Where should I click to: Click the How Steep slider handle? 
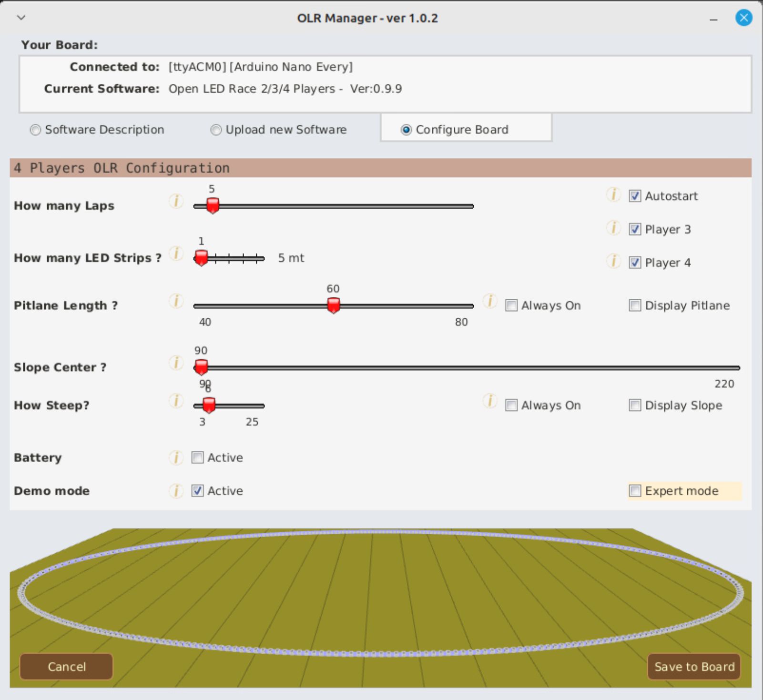(209, 406)
